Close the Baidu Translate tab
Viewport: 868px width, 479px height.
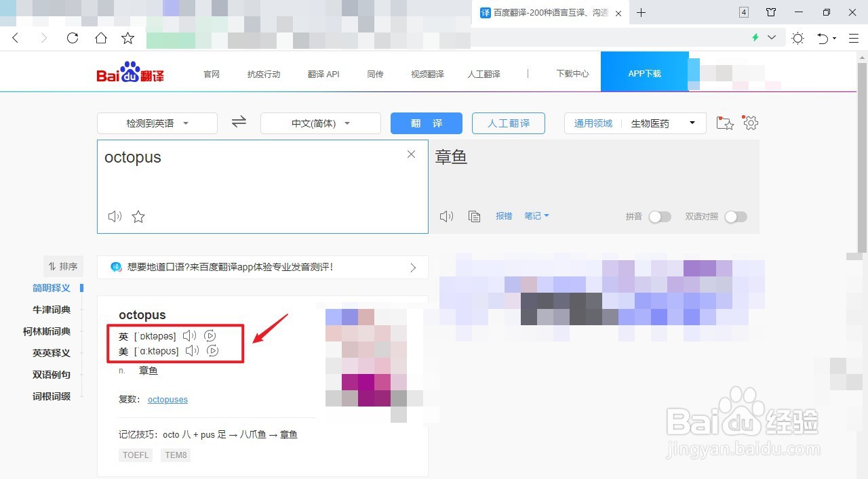pyautogui.click(x=618, y=14)
